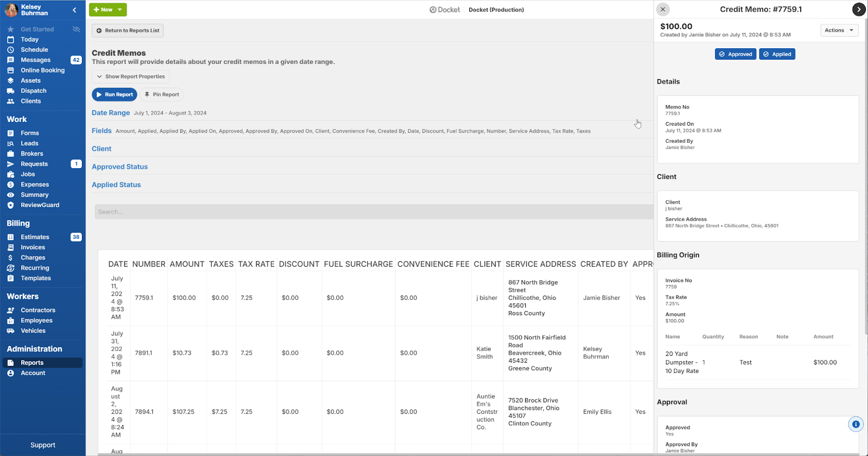
Task: Expand the Applied Status filter
Action: coord(116,184)
